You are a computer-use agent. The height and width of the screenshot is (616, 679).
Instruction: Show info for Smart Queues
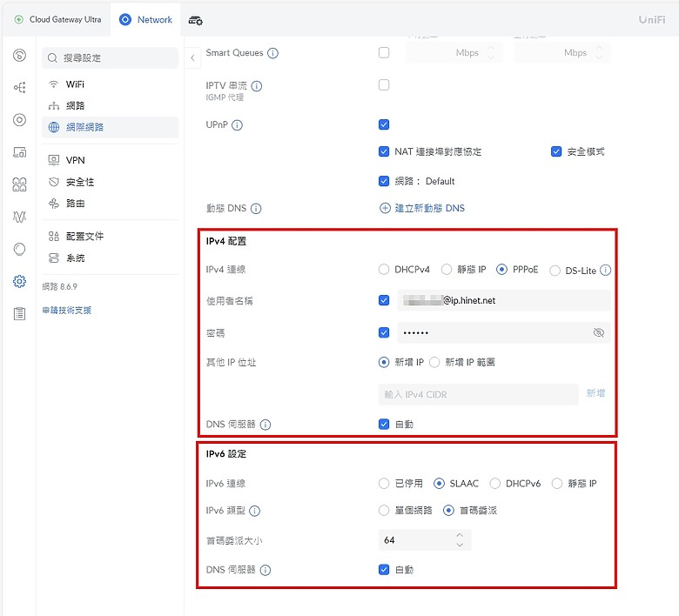[x=272, y=53]
